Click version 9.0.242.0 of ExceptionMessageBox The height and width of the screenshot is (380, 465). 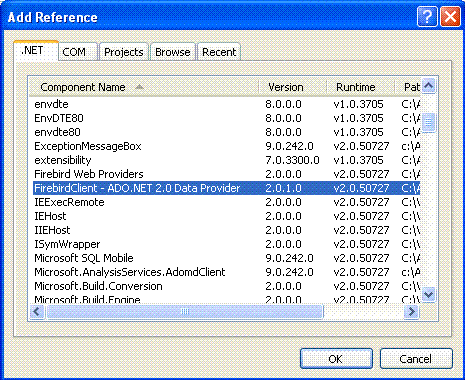pyautogui.click(x=289, y=146)
